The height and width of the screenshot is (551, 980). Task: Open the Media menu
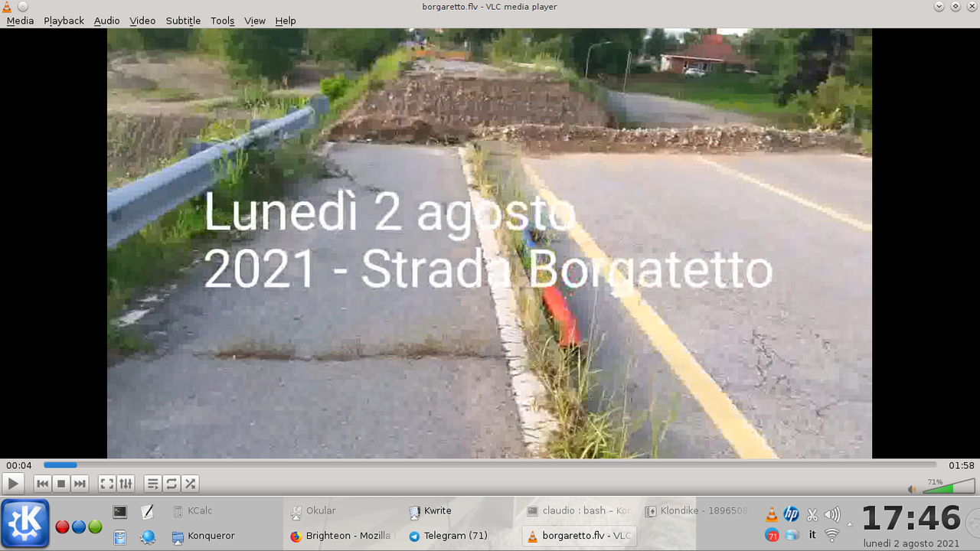[x=20, y=21]
